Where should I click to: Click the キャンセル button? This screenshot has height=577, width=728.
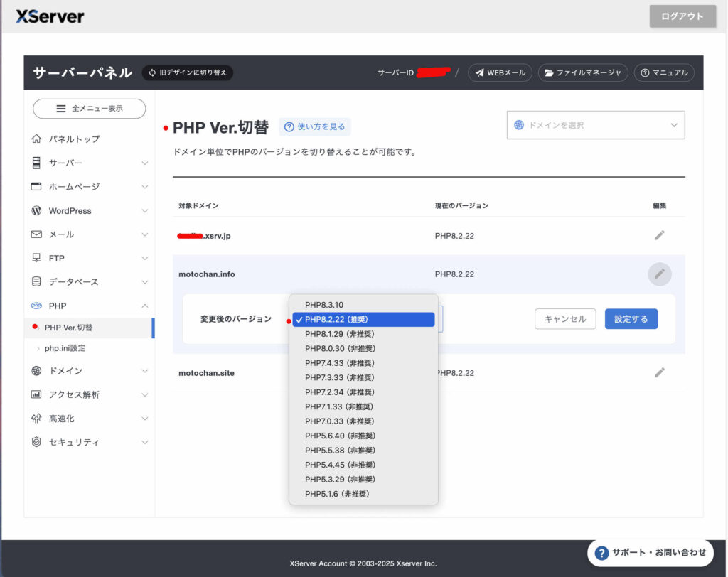tap(565, 319)
